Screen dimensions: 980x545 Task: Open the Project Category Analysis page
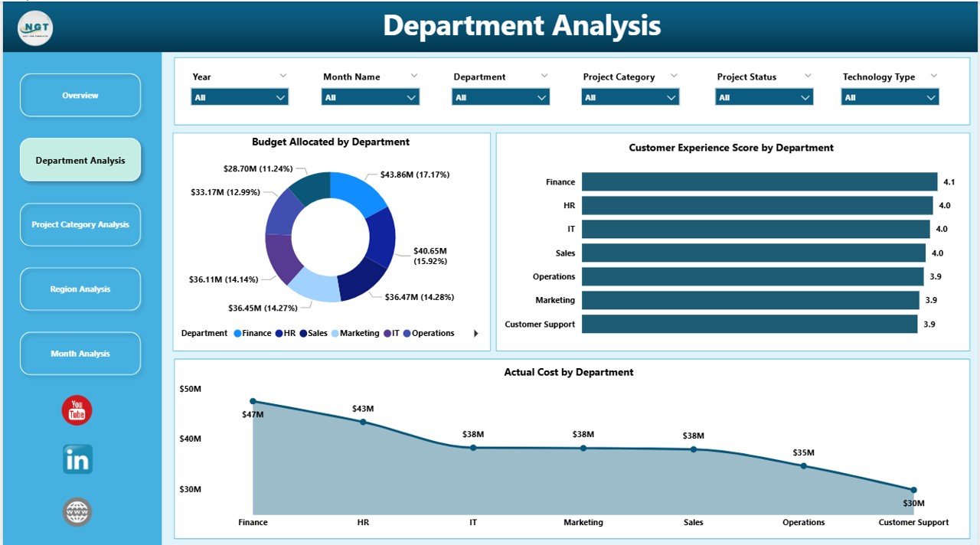[x=80, y=224]
